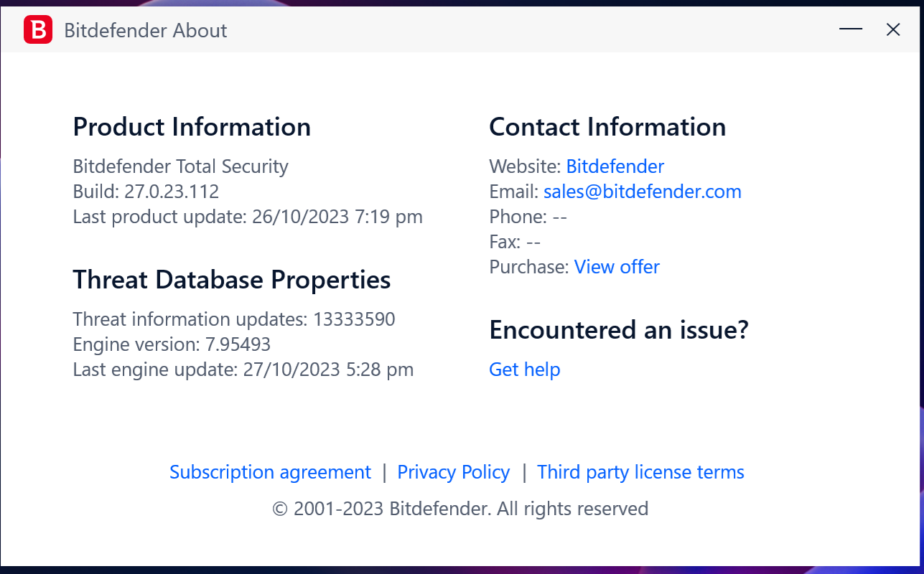Click the "Bitdefender About" window title
Image resolution: width=924 pixels, height=574 pixels.
click(x=146, y=30)
